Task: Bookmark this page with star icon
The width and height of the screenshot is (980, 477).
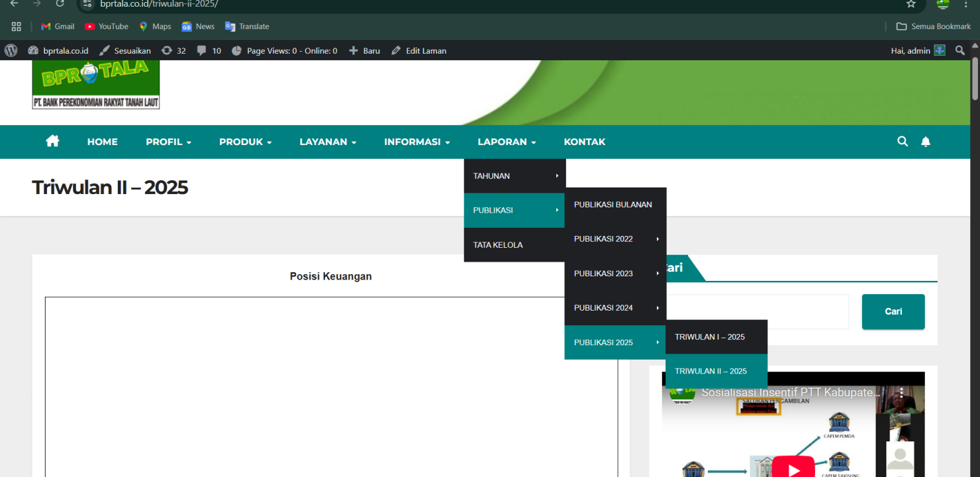Action: (x=910, y=4)
